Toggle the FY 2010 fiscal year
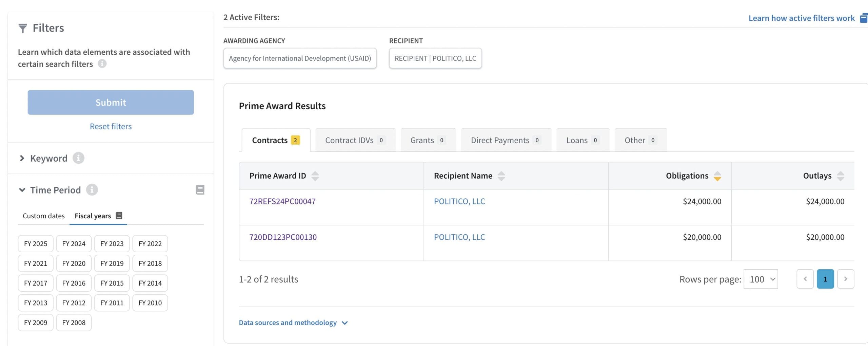 click(150, 303)
